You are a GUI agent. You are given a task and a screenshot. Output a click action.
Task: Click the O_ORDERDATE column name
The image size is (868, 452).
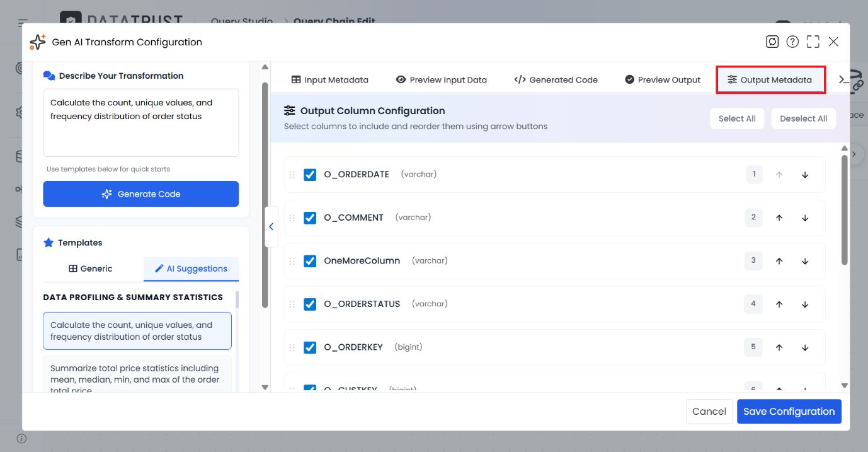pyautogui.click(x=357, y=175)
